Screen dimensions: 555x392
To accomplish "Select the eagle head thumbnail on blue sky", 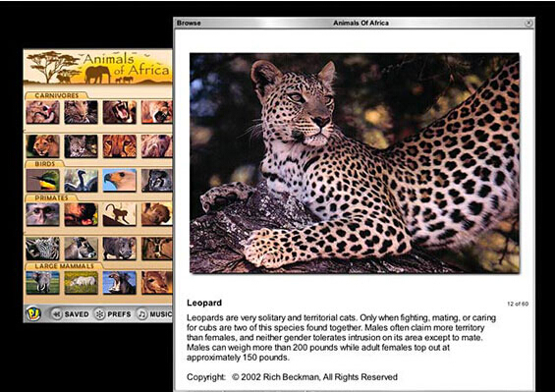I will pos(120,180).
